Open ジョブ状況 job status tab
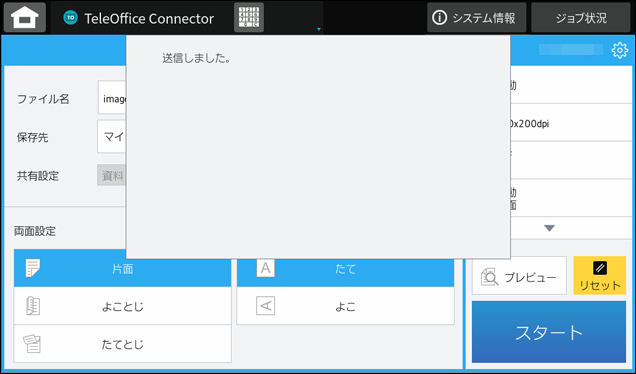636x374 pixels. coord(581,17)
